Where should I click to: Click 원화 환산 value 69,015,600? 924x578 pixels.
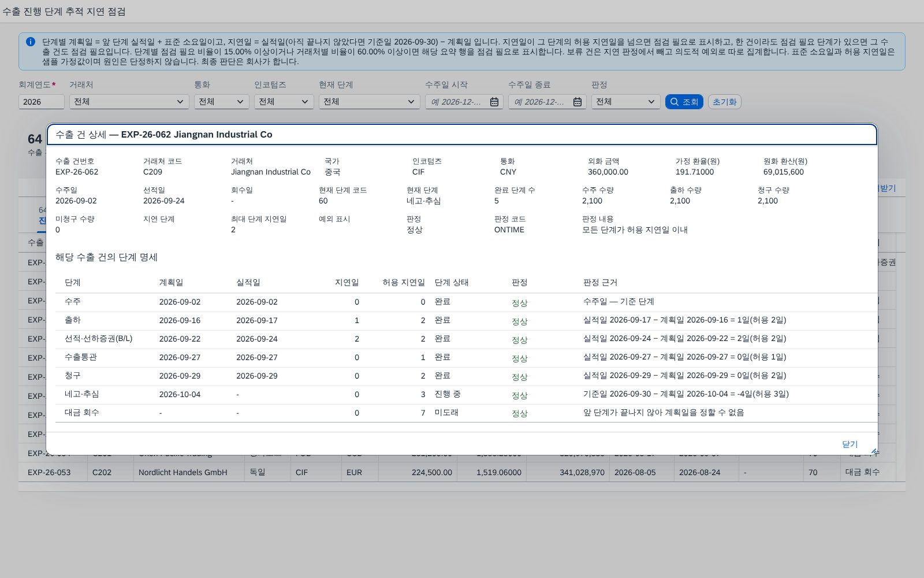784,172
